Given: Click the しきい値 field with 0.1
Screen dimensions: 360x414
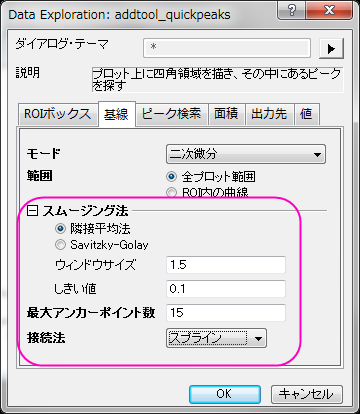Looking at the screenshot, I should 226,289.
